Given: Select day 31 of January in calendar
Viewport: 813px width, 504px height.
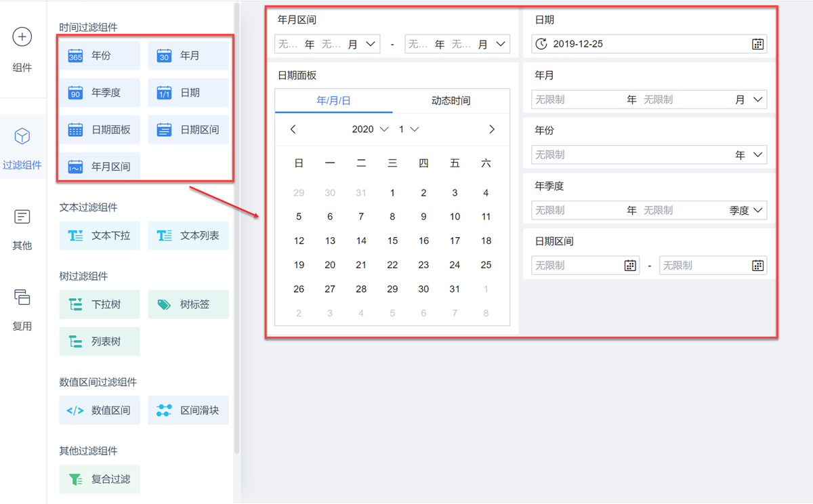Looking at the screenshot, I should point(455,289).
